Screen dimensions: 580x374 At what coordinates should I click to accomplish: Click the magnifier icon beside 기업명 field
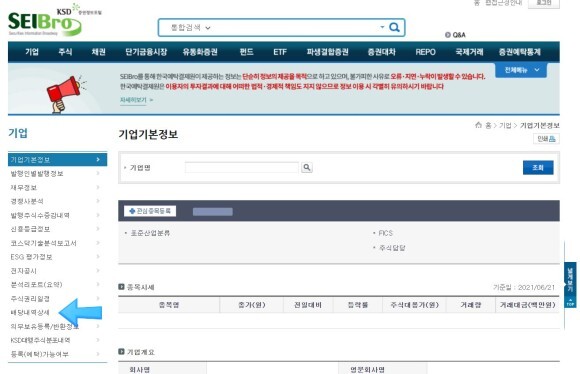[x=307, y=168]
